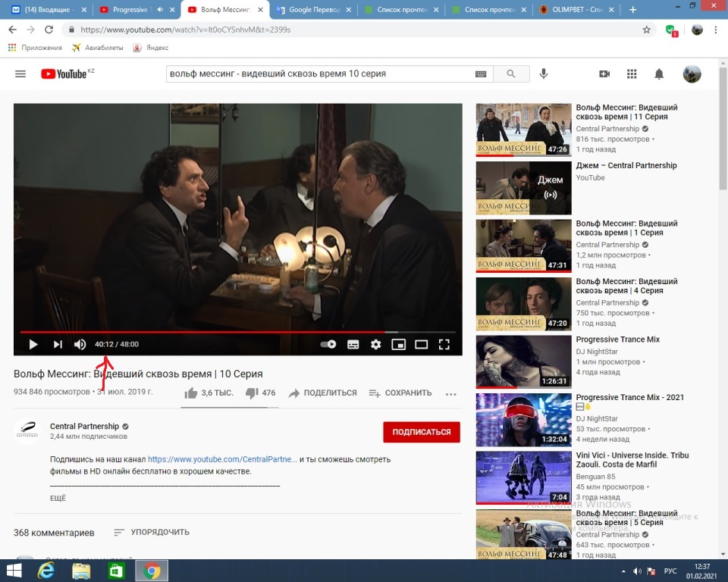Open the Windows Start menu
Screen dimensions: 728x582
click(14, 571)
